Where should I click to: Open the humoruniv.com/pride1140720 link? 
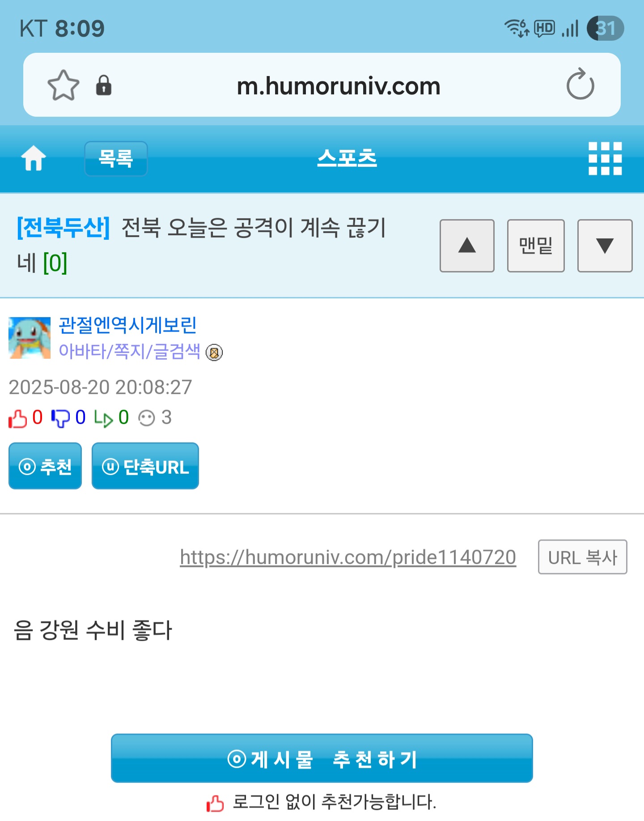(x=348, y=557)
